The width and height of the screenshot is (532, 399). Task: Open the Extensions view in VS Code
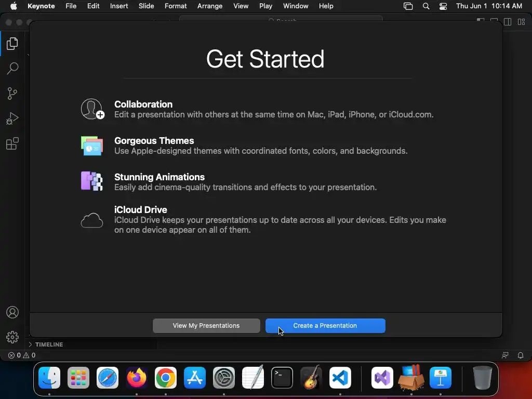tap(12, 143)
